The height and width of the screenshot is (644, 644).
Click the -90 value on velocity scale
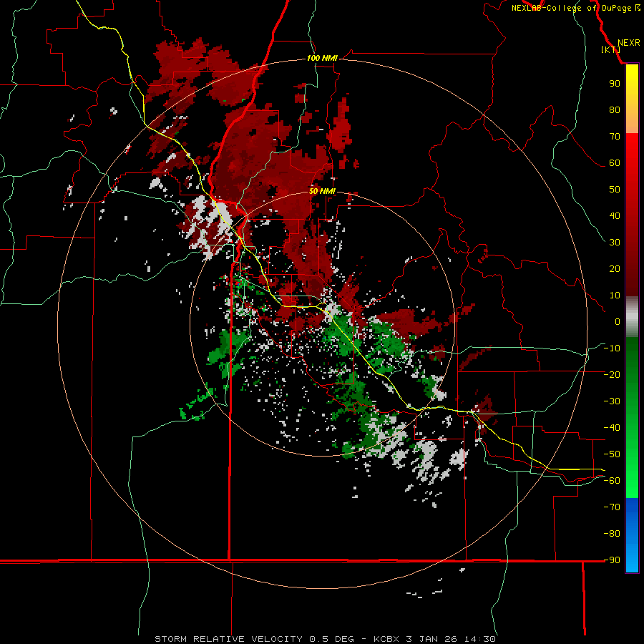pyautogui.click(x=612, y=560)
